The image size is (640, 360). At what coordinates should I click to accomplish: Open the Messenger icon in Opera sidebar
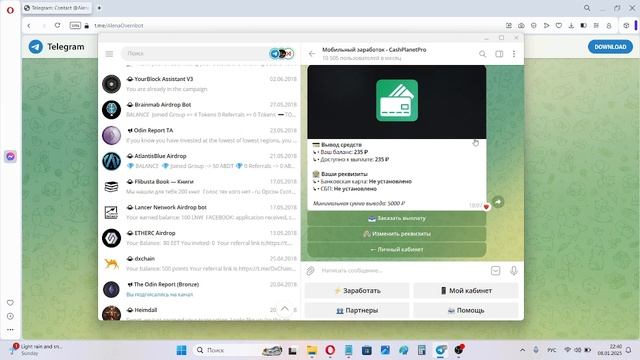(x=11, y=156)
